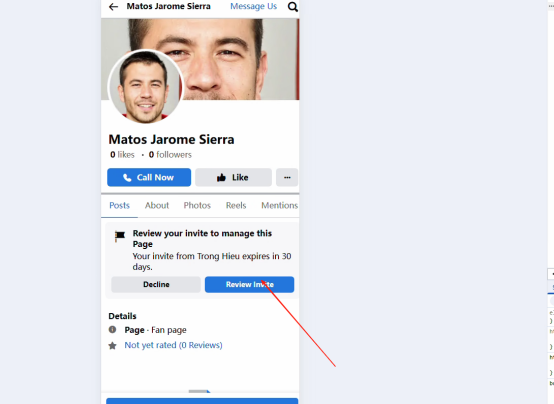Image resolution: width=554 pixels, height=404 pixels.
Task: Click Message Us link
Action: (x=253, y=6)
